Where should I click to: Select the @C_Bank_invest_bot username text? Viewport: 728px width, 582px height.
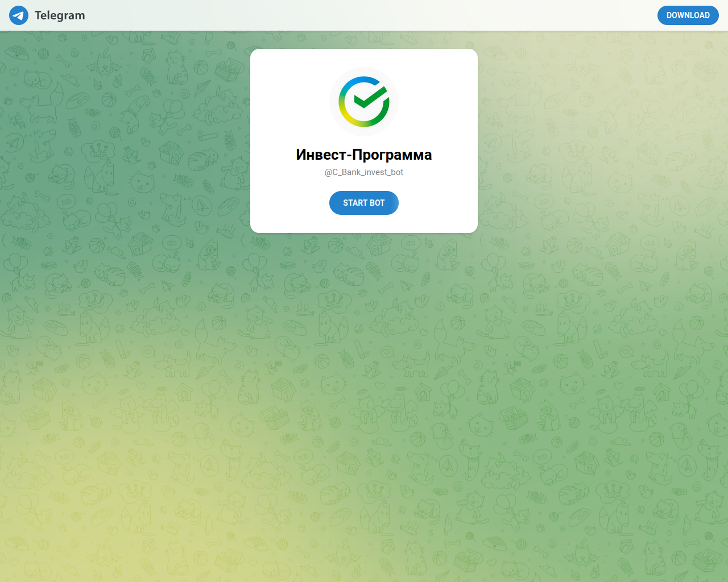click(x=364, y=172)
